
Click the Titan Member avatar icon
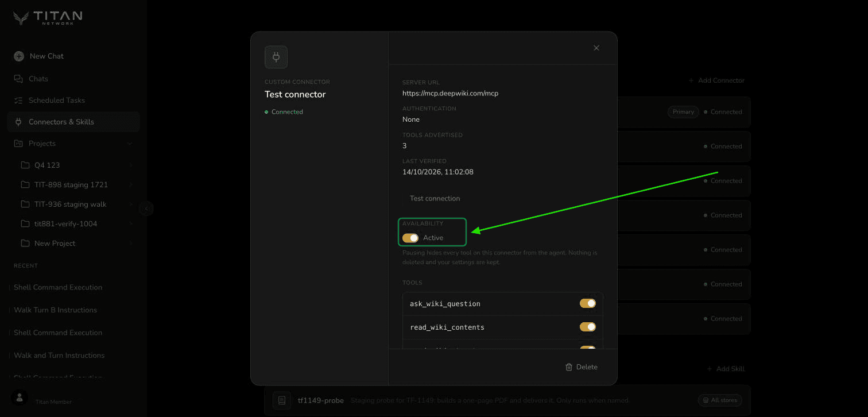point(20,397)
